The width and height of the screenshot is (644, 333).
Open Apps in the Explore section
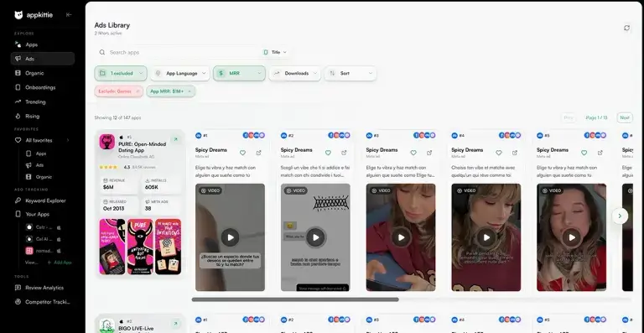pyautogui.click(x=31, y=44)
